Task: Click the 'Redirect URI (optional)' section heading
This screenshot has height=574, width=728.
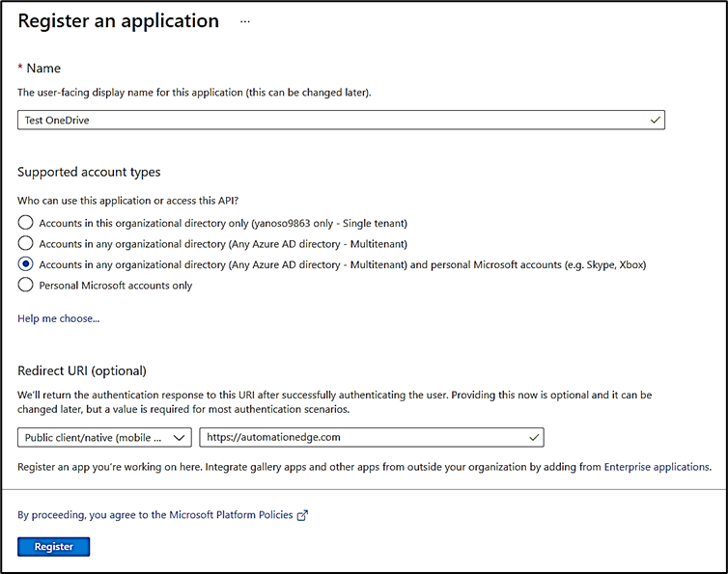Action: [82, 371]
